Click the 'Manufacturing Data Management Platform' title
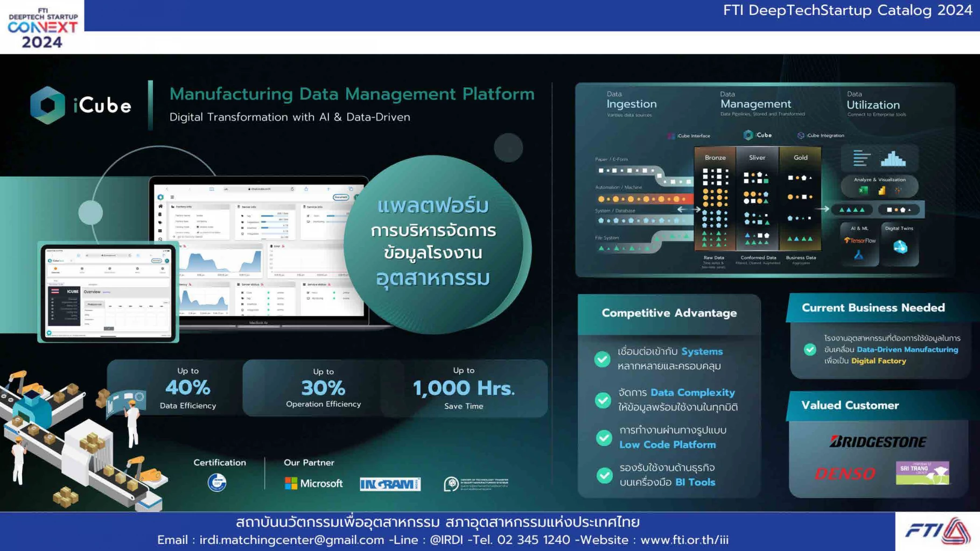Image resolution: width=980 pixels, height=551 pixels. click(x=352, y=94)
